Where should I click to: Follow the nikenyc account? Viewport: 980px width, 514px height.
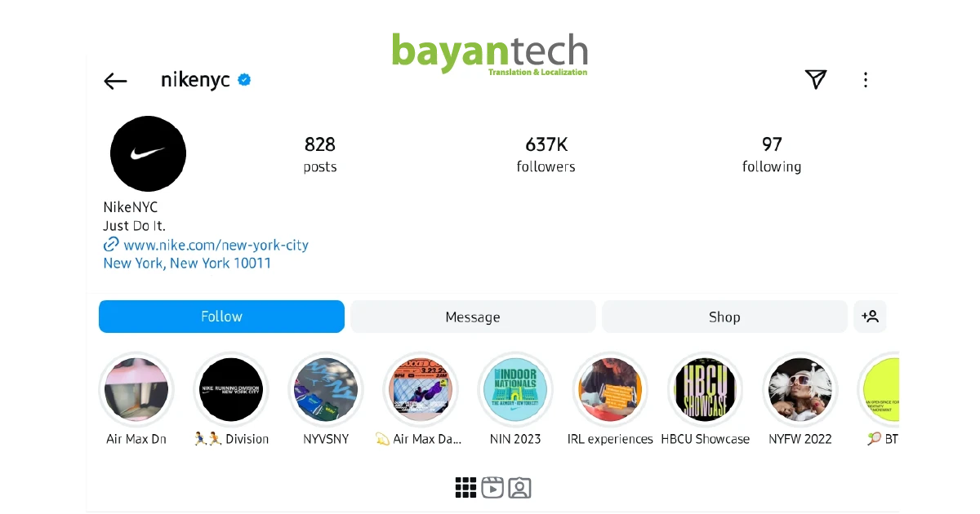(221, 317)
